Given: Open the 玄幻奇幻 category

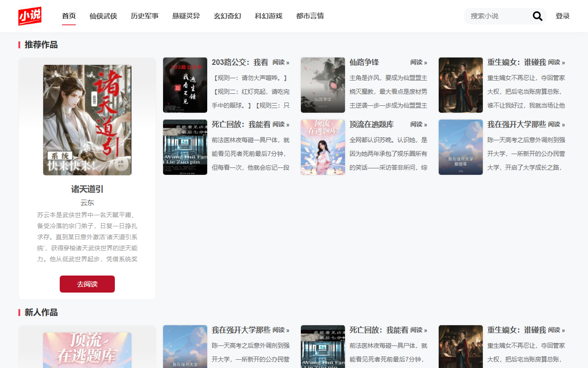Looking at the screenshot, I should (227, 16).
